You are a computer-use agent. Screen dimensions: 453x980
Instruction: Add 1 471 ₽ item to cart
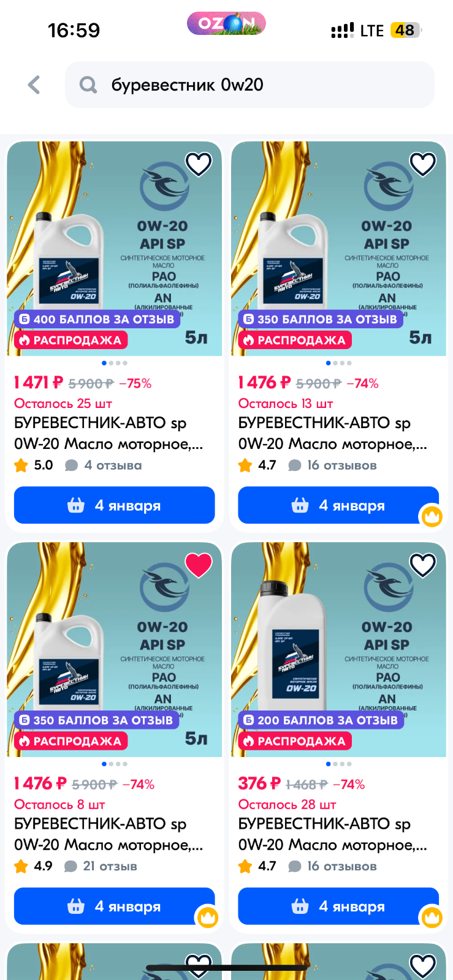pos(115,505)
